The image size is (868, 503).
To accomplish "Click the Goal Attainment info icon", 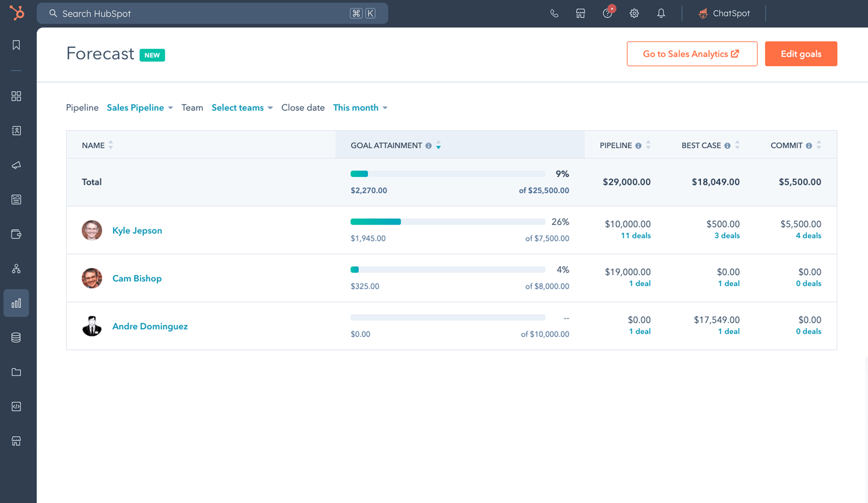I will coord(428,146).
